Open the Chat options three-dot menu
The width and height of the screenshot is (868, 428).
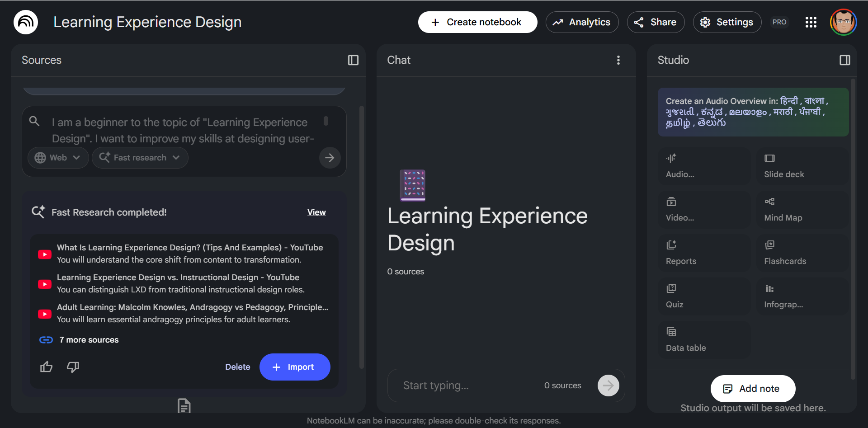618,60
